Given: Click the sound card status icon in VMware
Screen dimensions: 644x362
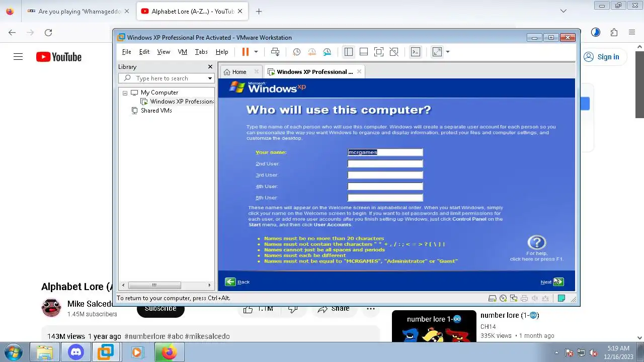Looking at the screenshot, I should point(535,298).
